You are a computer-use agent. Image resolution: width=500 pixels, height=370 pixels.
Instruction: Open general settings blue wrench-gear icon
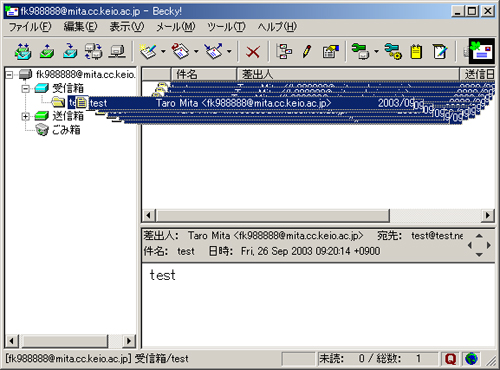point(393,51)
